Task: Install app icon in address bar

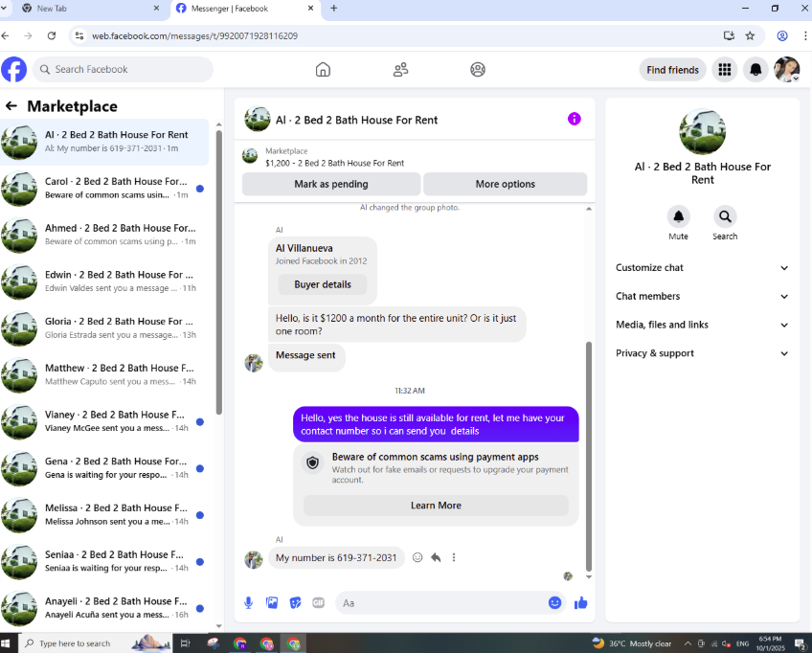Action: pyautogui.click(x=729, y=35)
